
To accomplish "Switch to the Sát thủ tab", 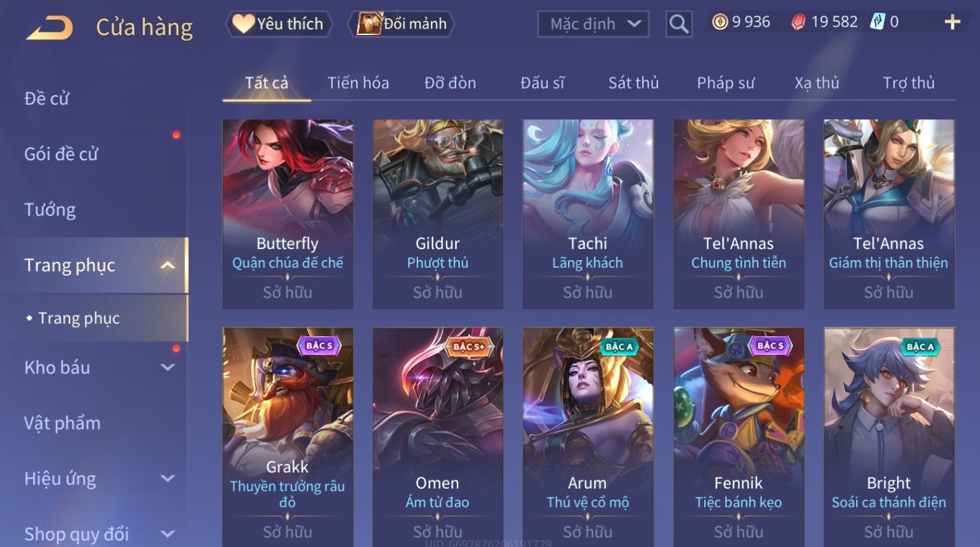I will 633,83.
